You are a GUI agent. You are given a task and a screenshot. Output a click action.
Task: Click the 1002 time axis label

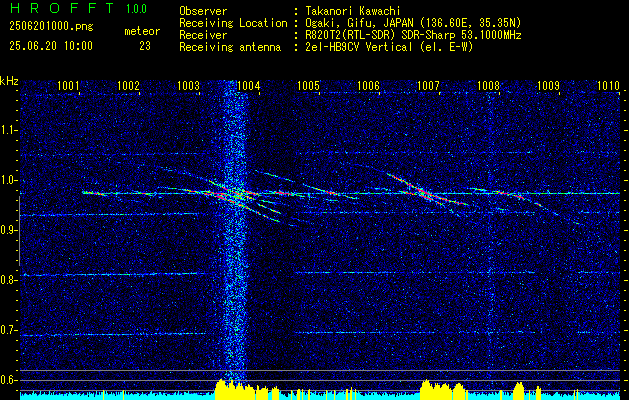click(128, 85)
